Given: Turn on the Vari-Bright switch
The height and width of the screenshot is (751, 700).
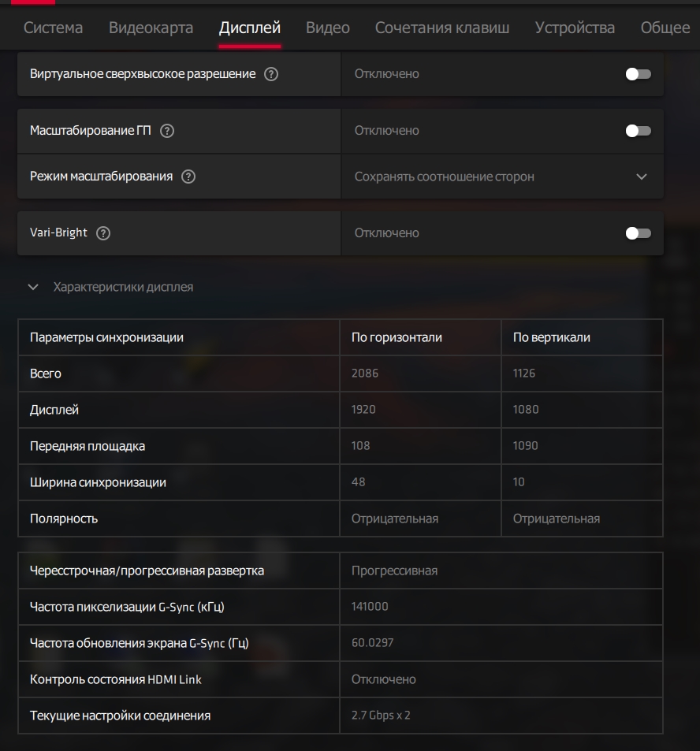Looking at the screenshot, I should point(638,233).
